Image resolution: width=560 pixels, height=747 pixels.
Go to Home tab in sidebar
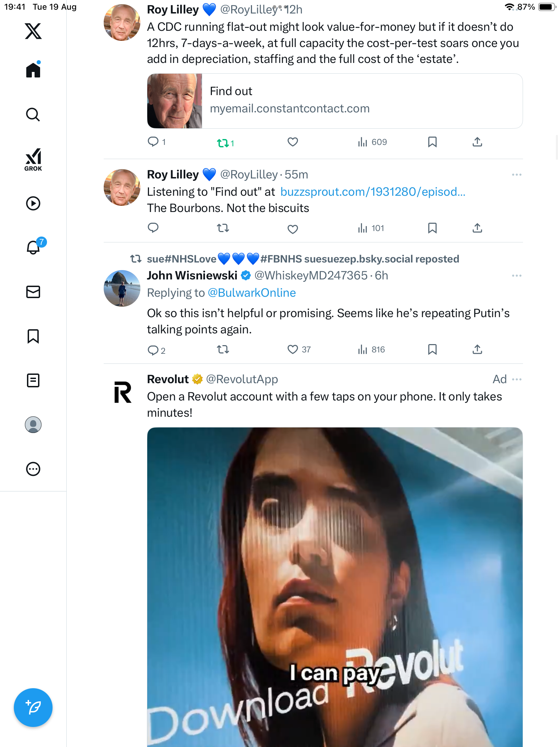tap(33, 70)
